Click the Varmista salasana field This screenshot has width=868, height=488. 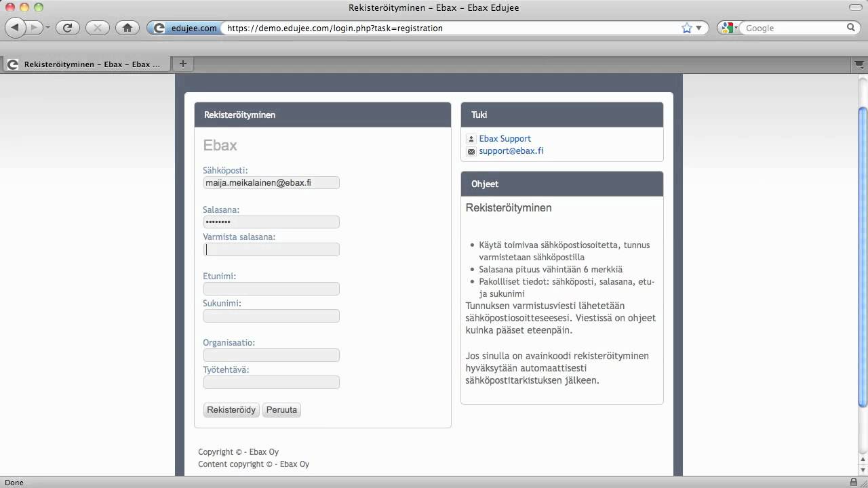[271, 249]
